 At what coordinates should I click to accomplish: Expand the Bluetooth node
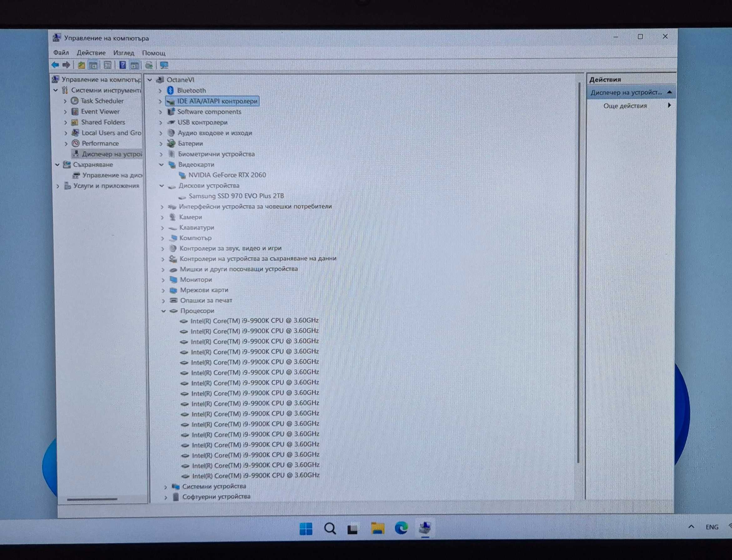160,91
